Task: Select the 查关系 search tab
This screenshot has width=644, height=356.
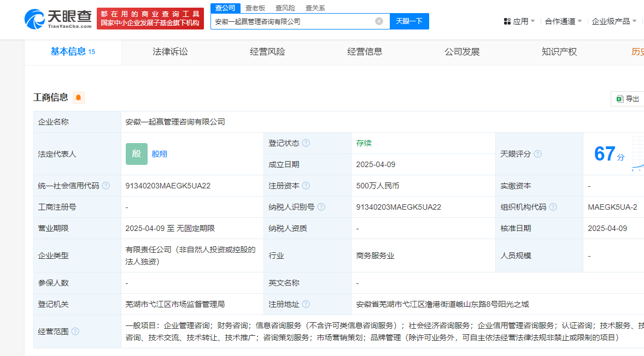Action: (315, 8)
